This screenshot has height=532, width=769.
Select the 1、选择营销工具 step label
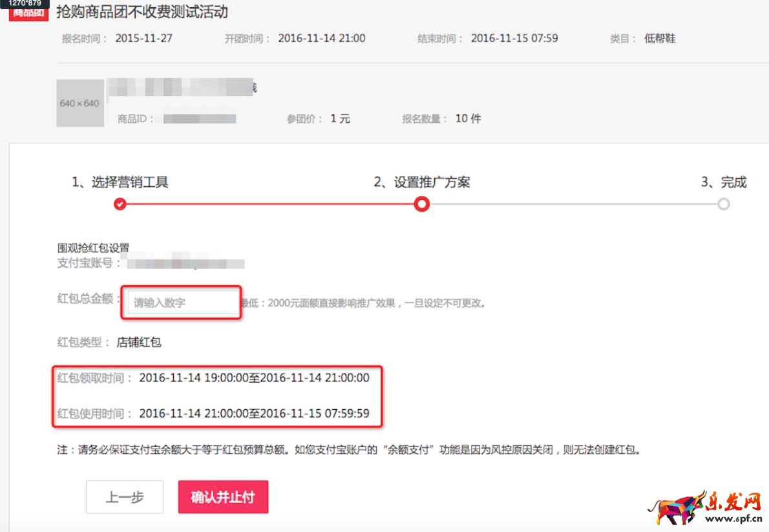120,182
